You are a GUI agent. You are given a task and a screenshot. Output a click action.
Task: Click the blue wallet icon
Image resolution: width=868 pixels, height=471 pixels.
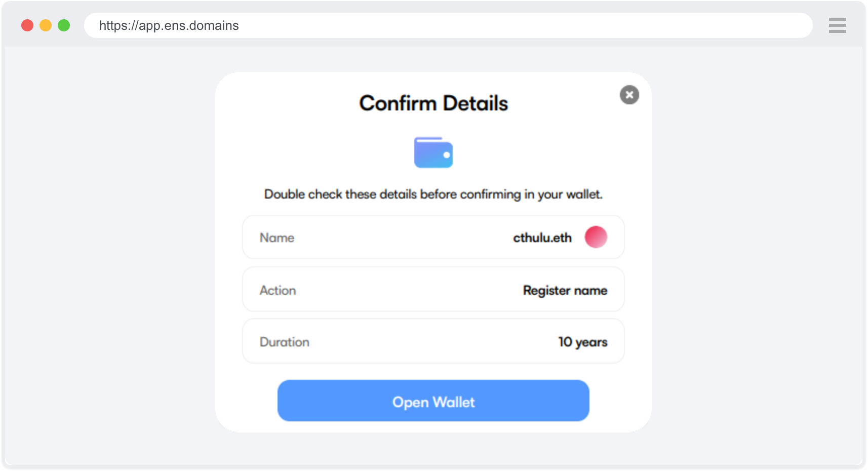point(433,152)
